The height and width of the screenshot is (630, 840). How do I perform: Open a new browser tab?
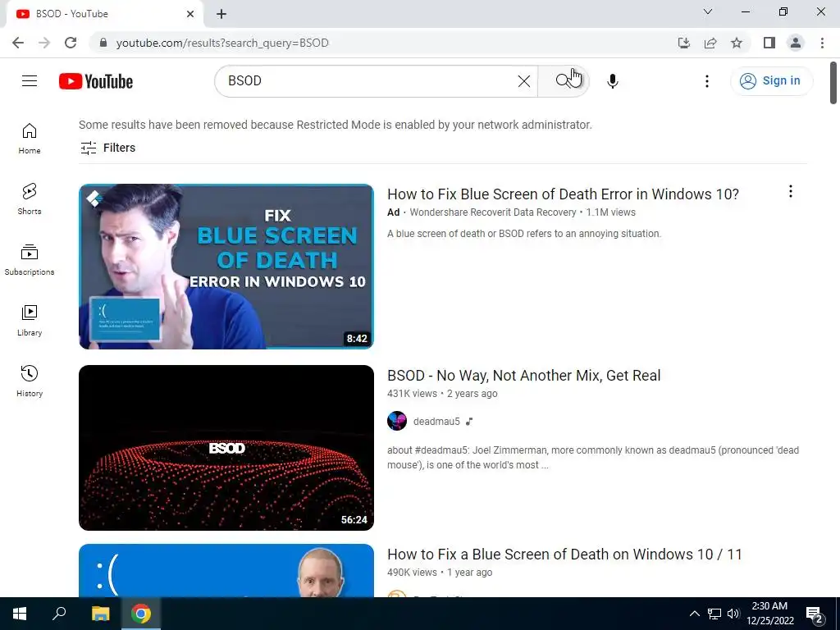pyautogui.click(x=221, y=14)
